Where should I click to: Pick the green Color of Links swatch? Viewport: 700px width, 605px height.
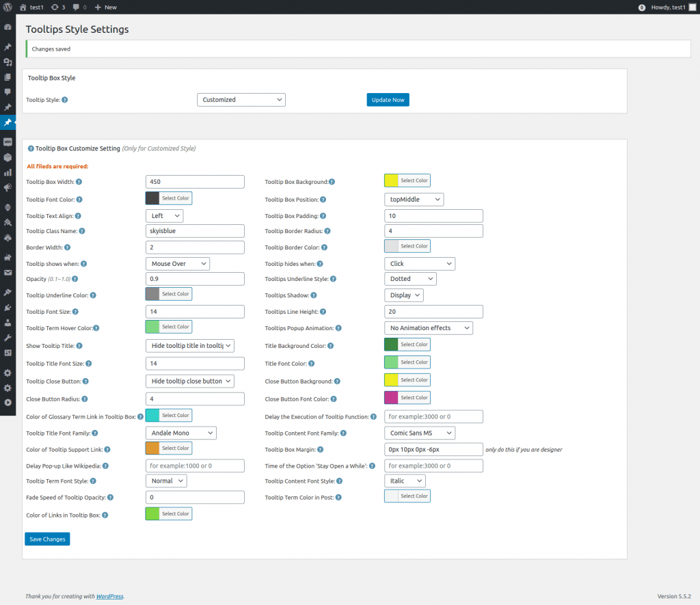(x=152, y=514)
